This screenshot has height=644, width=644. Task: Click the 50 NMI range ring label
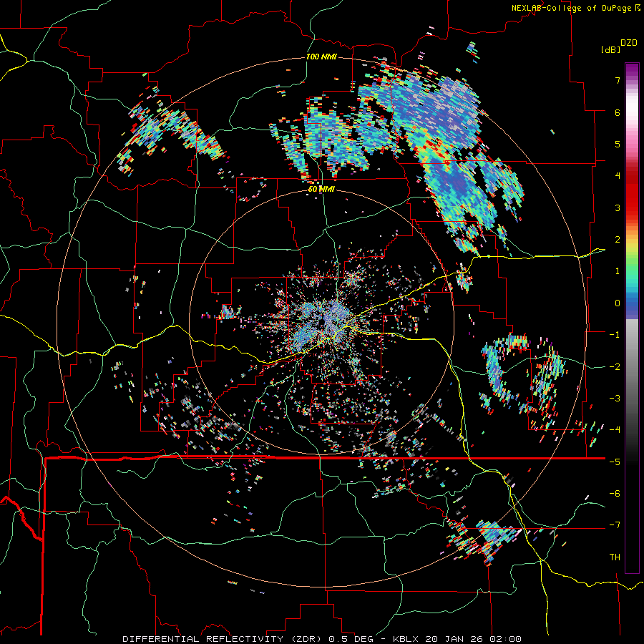tap(321, 190)
